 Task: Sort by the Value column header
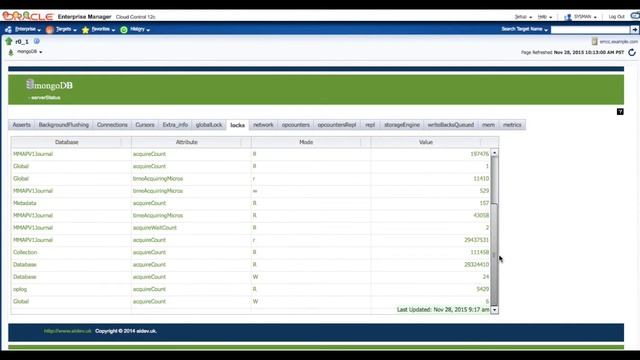pos(426,142)
